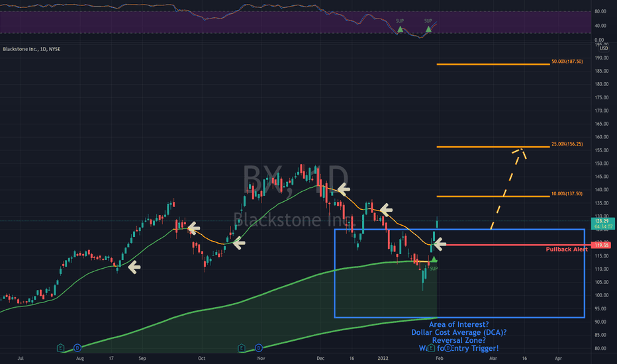Image resolution: width=617 pixels, height=364 pixels.
Task: Click the Nov date on time axis
Action: point(261,359)
